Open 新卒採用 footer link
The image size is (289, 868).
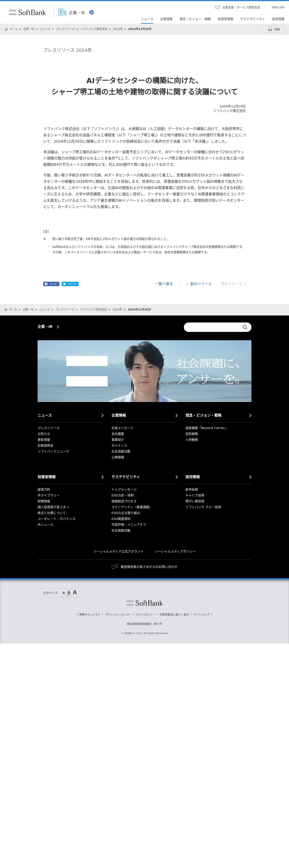(x=192, y=490)
